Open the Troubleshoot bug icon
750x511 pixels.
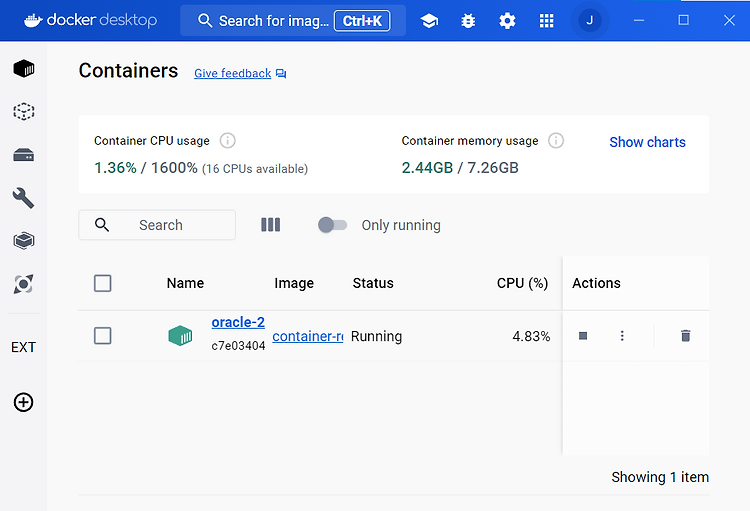[468, 21]
